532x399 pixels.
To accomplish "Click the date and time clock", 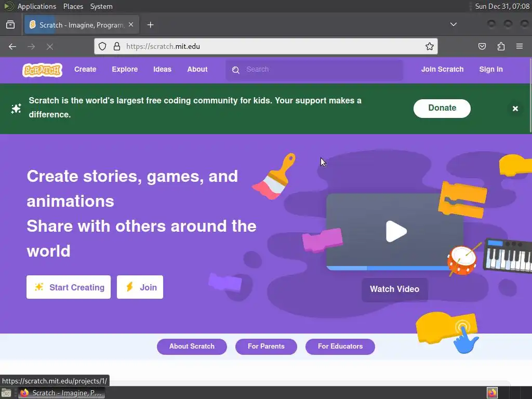I will click(502, 6).
